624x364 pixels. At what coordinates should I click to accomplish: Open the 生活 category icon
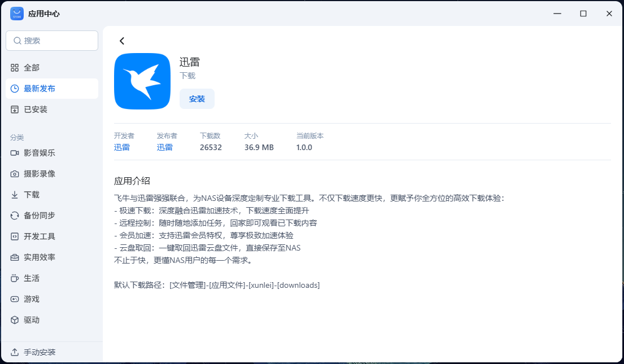pyautogui.click(x=15, y=278)
